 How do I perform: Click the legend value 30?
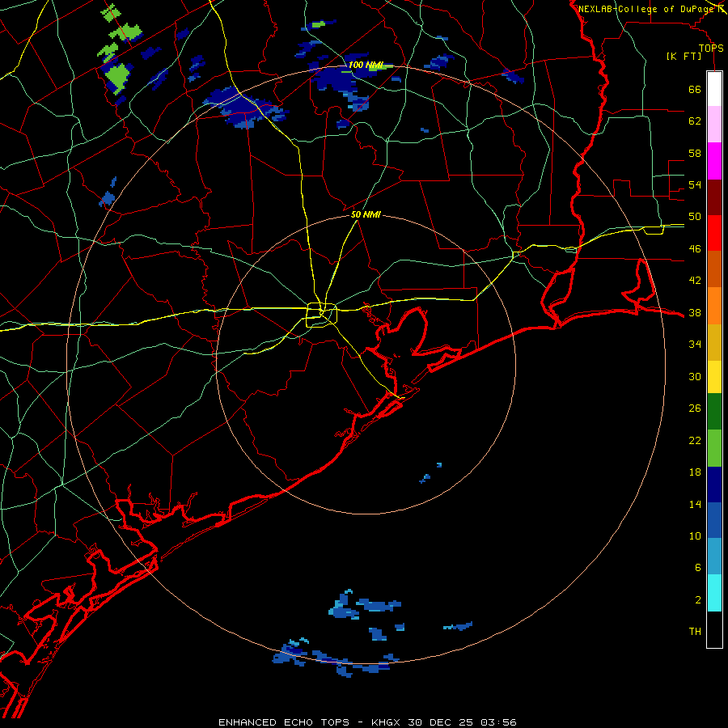695,376
